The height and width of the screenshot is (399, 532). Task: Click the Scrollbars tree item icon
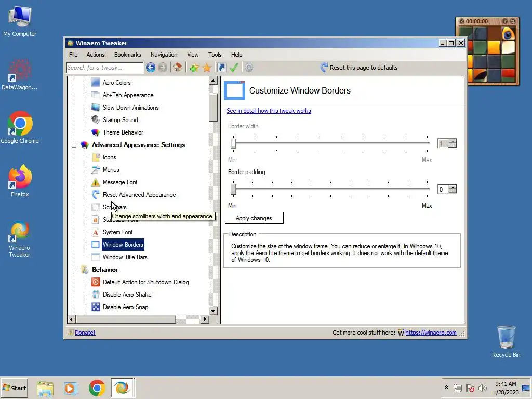[96, 207]
